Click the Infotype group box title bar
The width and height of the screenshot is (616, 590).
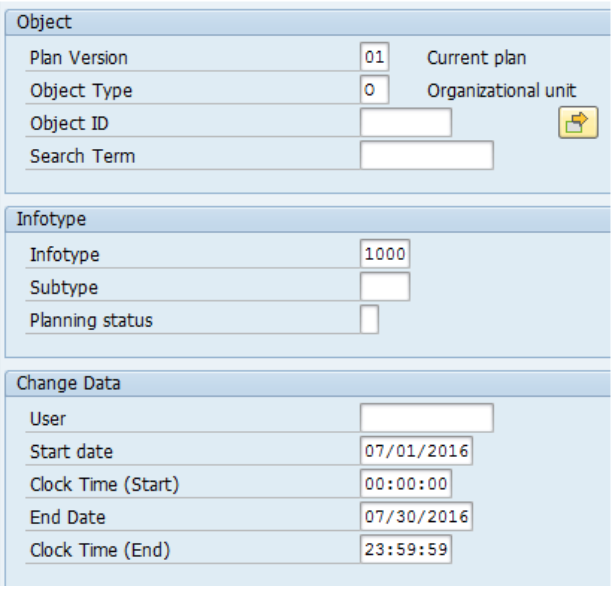coord(310,220)
